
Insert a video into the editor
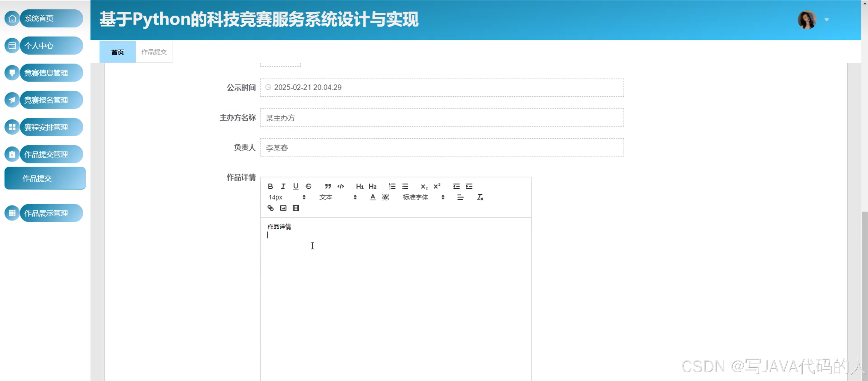[296, 208]
